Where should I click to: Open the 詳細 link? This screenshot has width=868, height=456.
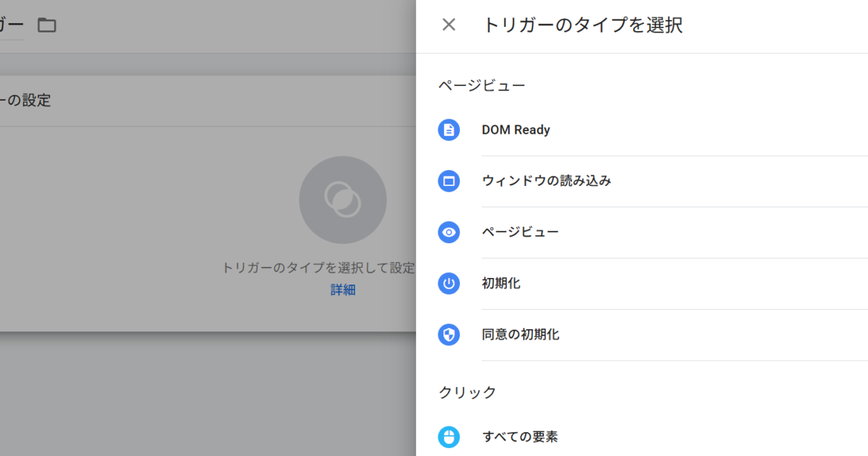(343, 290)
